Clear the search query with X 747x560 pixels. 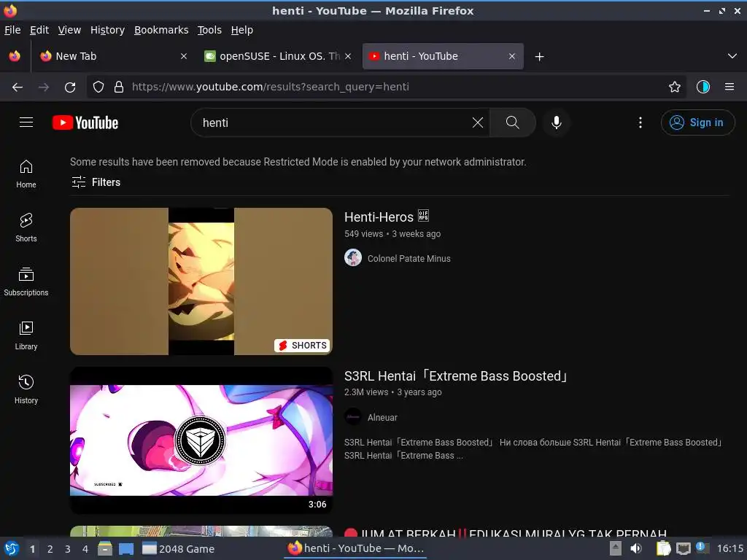click(x=477, y=122)
